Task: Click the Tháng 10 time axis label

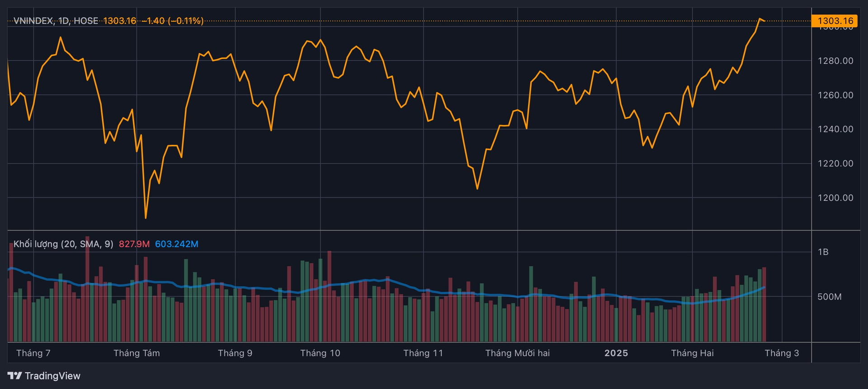Action: point(320,353)
